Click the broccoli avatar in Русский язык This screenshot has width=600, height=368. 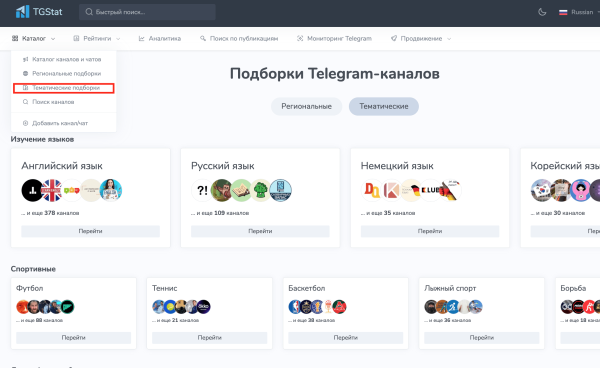coord(261,190)
